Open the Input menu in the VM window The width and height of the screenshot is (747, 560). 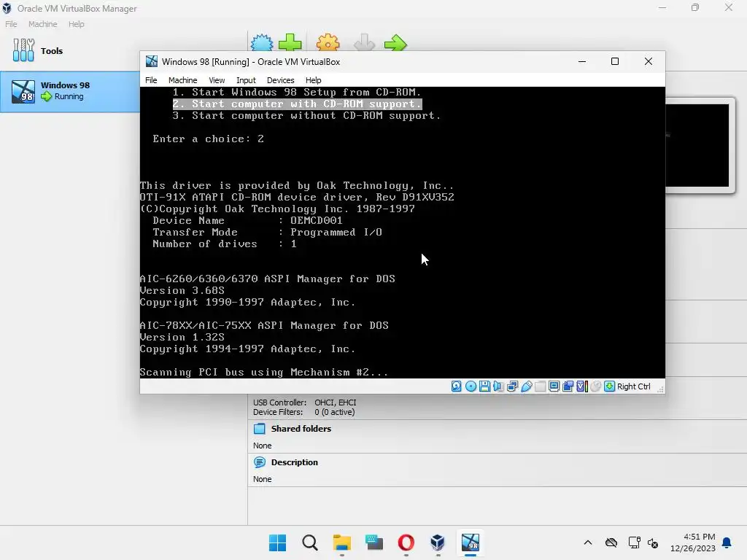(x=246, y=80)
